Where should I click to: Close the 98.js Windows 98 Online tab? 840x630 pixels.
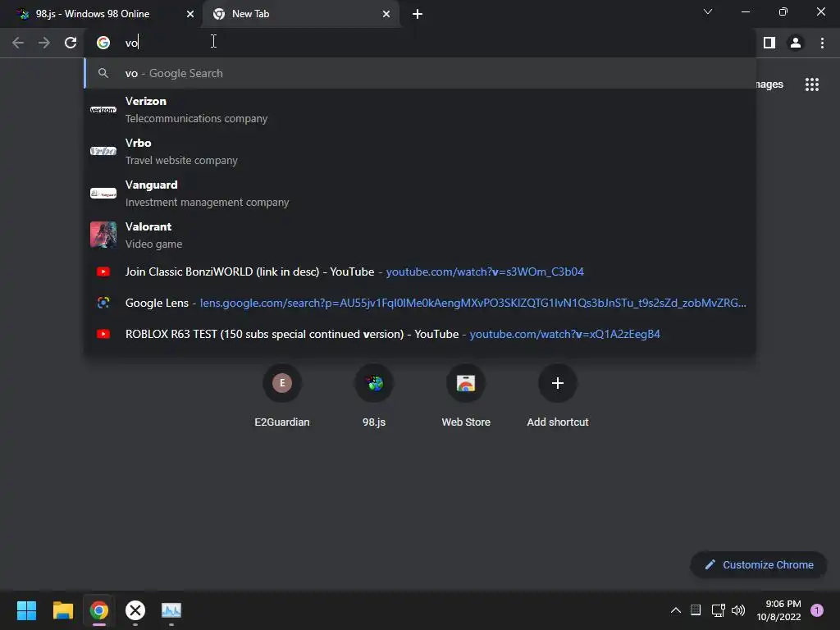coord(190,14)
